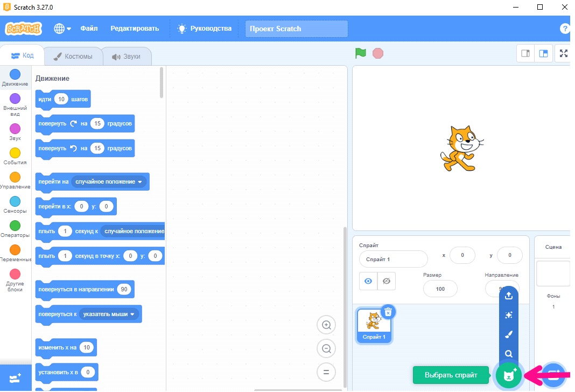
Task: Click the clockwise rotate arrow icon
Action: coord(73,124)
